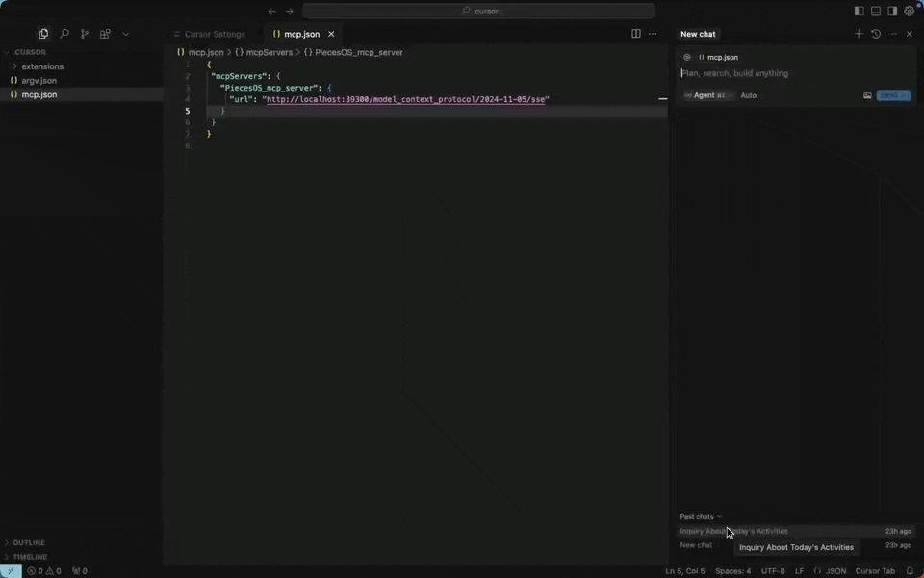Select the New chat tab

698,35
